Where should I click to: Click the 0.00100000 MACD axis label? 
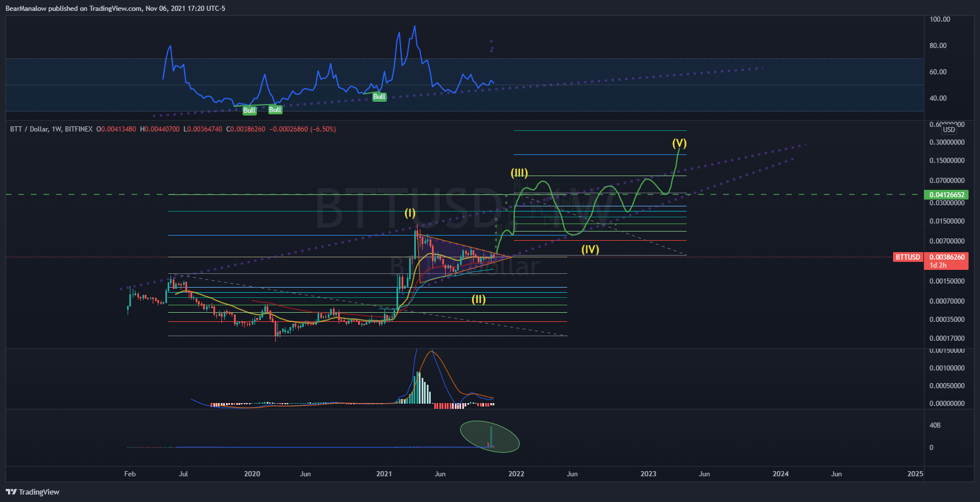pyautogui.click(x=947, y=368)
